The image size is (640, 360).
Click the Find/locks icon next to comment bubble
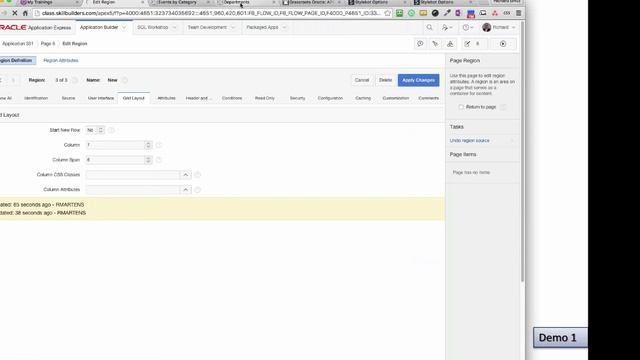point(435,44)
